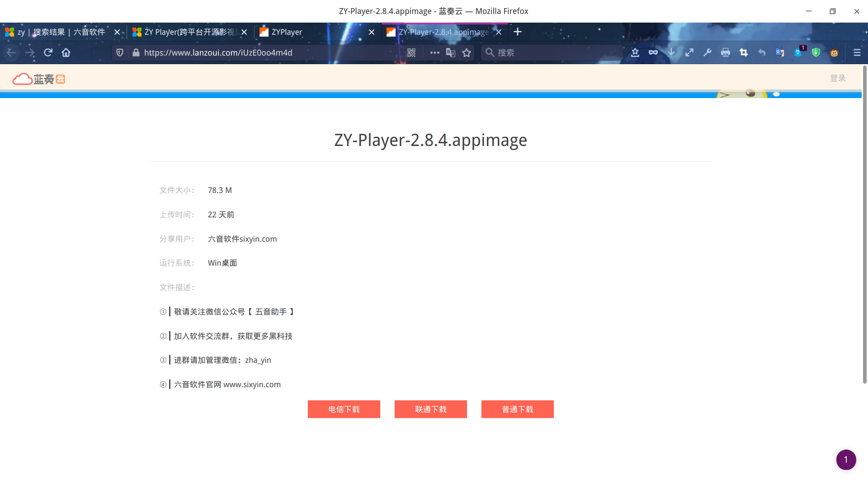This screenshot has width=868, height=488.
Task: Click into the 搜索 search field
Action: [x=556, y=53]
